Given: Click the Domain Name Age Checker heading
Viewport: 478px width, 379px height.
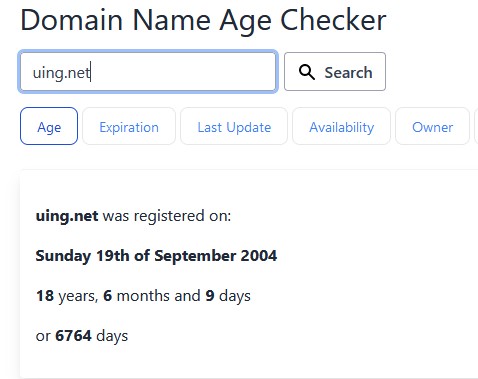Looking at the screenshot, I should coord(203,21).
